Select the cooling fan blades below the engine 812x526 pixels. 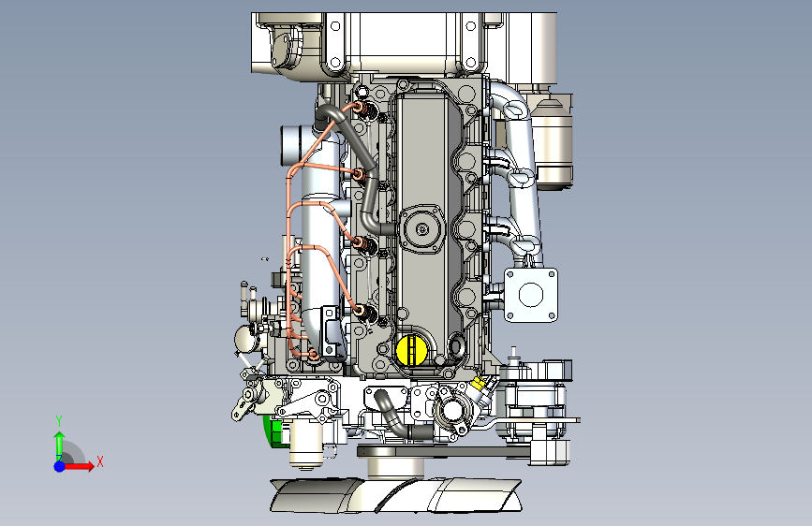[395, 495]
